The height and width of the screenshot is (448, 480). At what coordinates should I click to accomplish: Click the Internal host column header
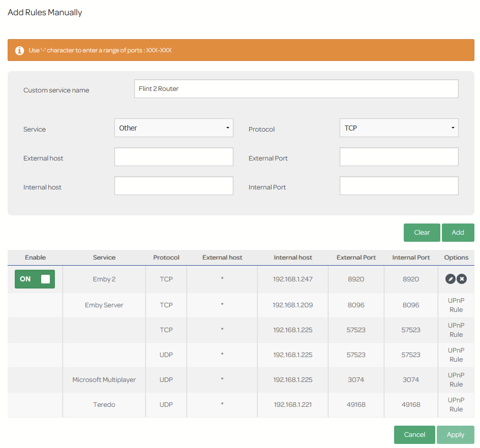tap(293, 258)
